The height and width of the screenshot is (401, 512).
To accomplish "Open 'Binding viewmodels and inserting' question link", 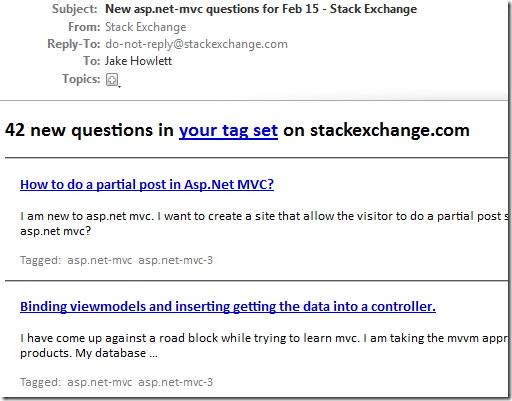I will click(x=228, y=307).
